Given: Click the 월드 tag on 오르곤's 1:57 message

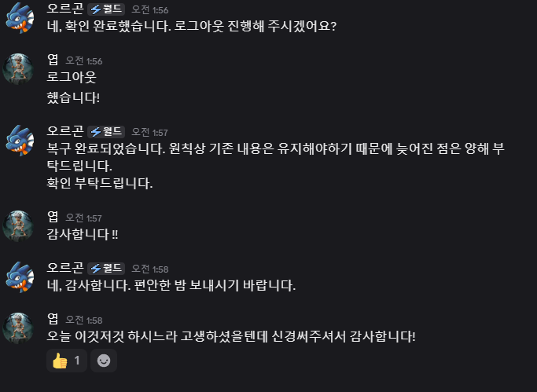Looking at the screenshot, I should tap(106, 131).
